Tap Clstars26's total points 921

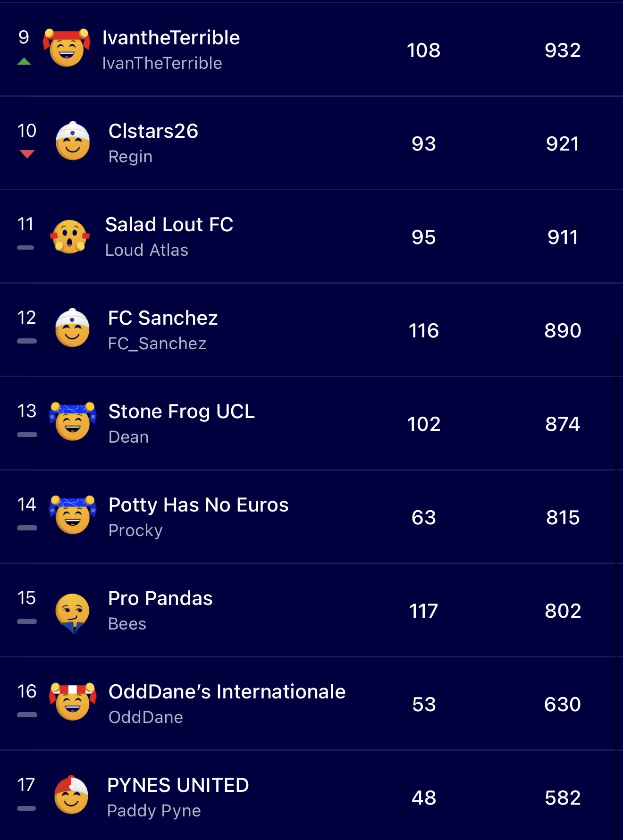click(563, 143)
